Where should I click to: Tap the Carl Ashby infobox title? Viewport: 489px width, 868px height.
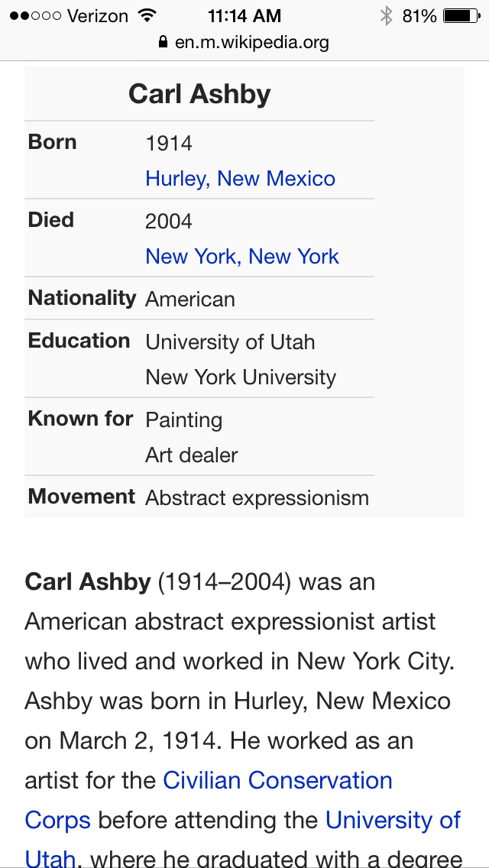(199, 94)
